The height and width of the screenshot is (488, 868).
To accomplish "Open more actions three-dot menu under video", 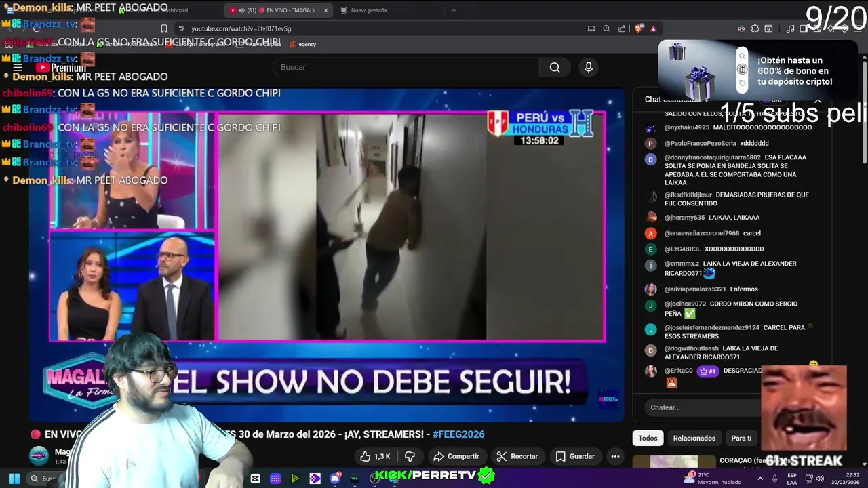I will point(615,456).
